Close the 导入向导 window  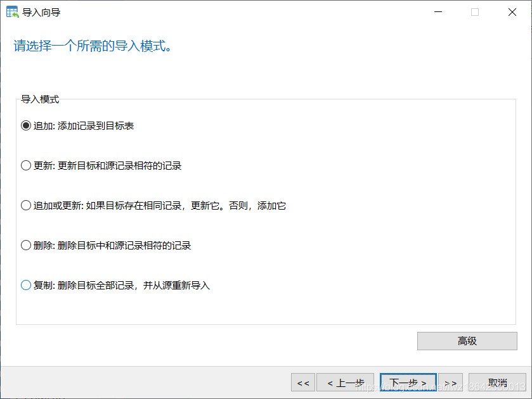pyautogui.click(x=512, y=12)
